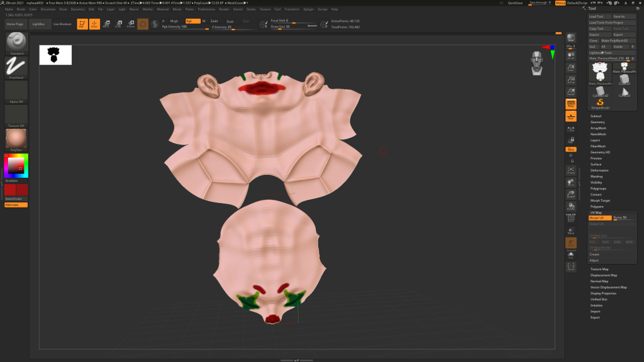Click the Rotate view icon on right shelf
The width and height of the screenshot is (644, 362).
[x=571, y=206]
